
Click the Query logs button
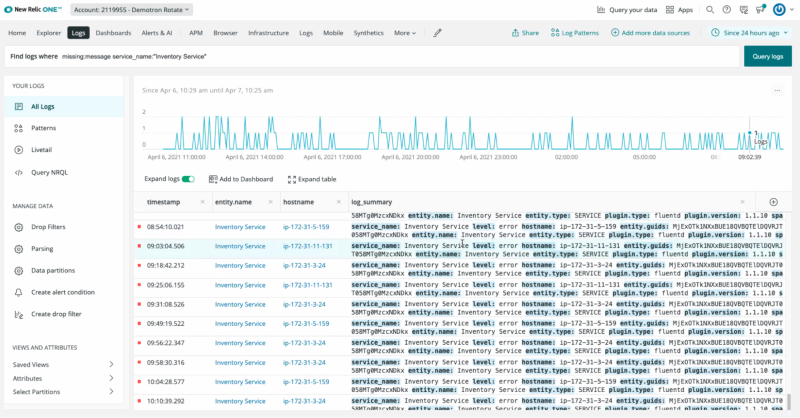point(767,56)
